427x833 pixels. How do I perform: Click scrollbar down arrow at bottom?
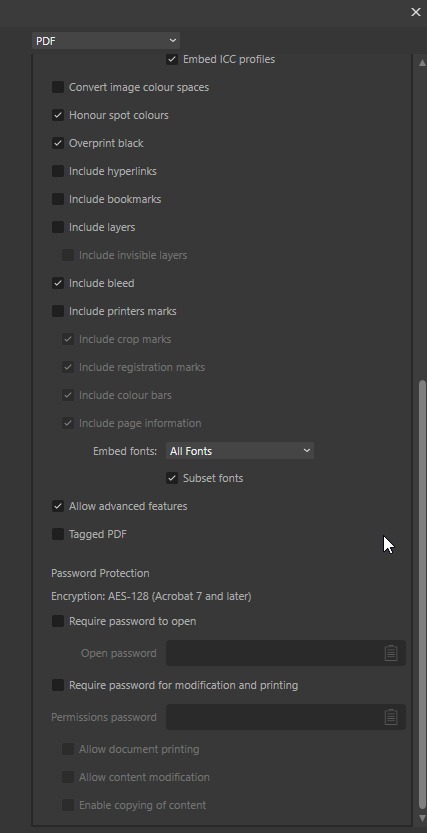[422, 818]
